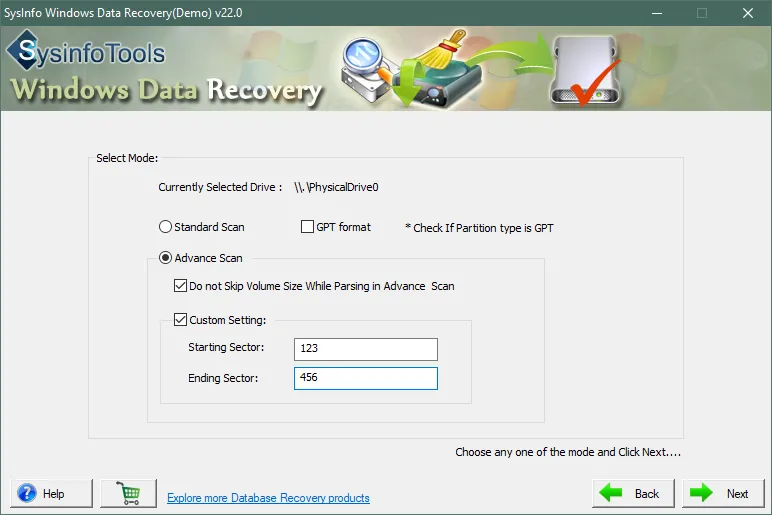Click the 'Currently Selected Drive :' label
This screenshot has width=772, height=515.
click(x=220, y=187)
